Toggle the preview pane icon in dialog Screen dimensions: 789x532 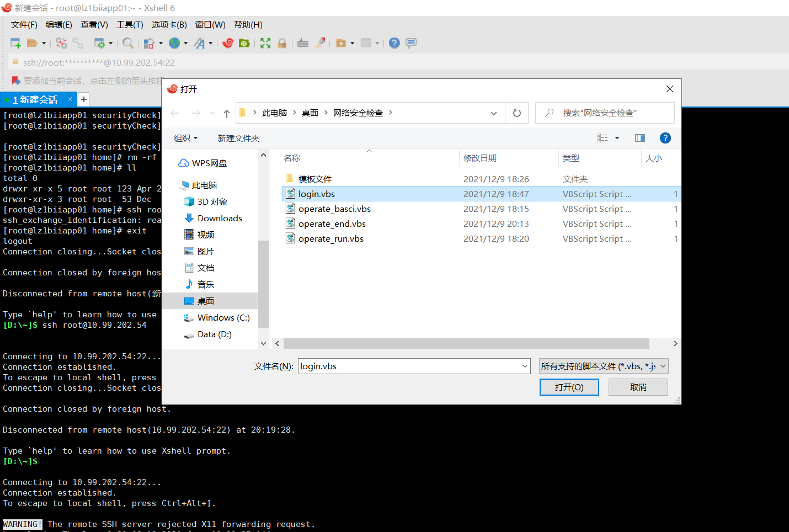(640, 138)
